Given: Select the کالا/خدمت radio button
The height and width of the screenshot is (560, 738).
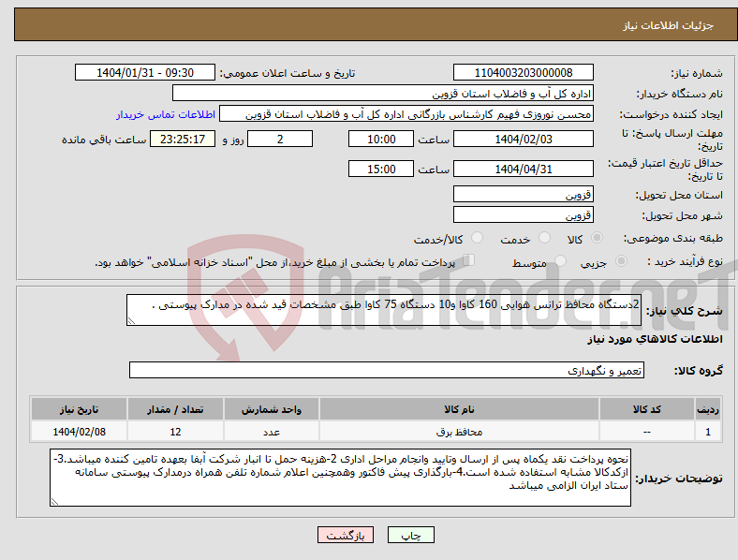Looking at the screenshot, I should coord(478,238).
